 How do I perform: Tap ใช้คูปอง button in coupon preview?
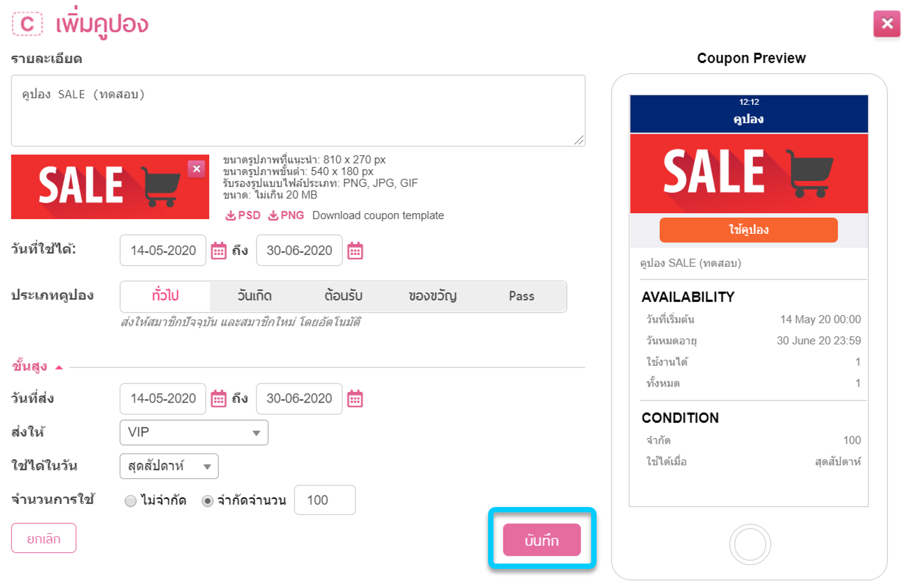(749, 230)
